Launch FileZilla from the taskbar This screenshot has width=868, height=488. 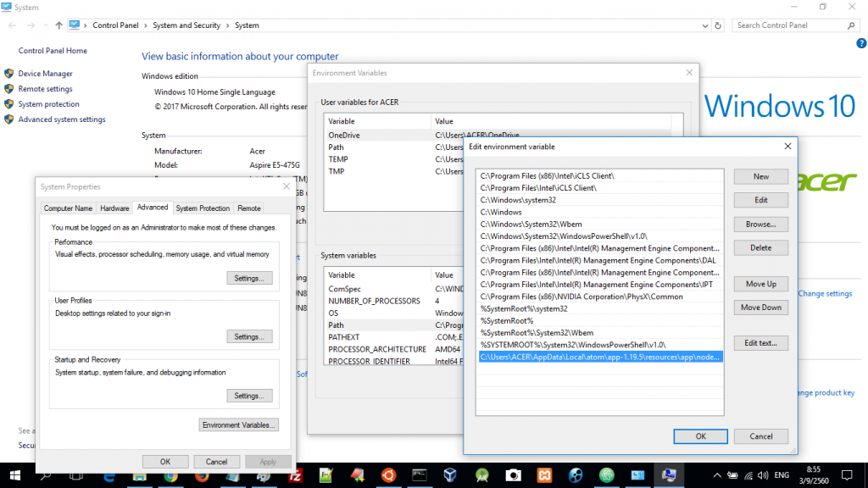[x=295, y=475]
